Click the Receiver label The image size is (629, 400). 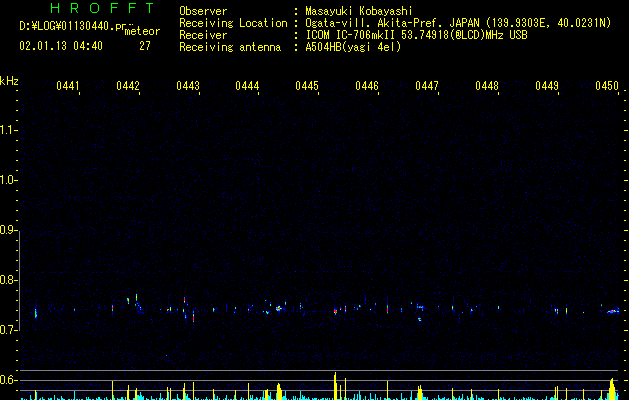(x=203, y=35)
